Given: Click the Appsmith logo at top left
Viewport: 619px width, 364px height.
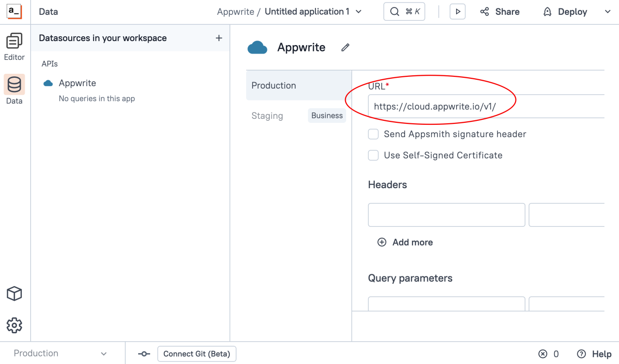Looking at the screenshot, I should [14, 11].
